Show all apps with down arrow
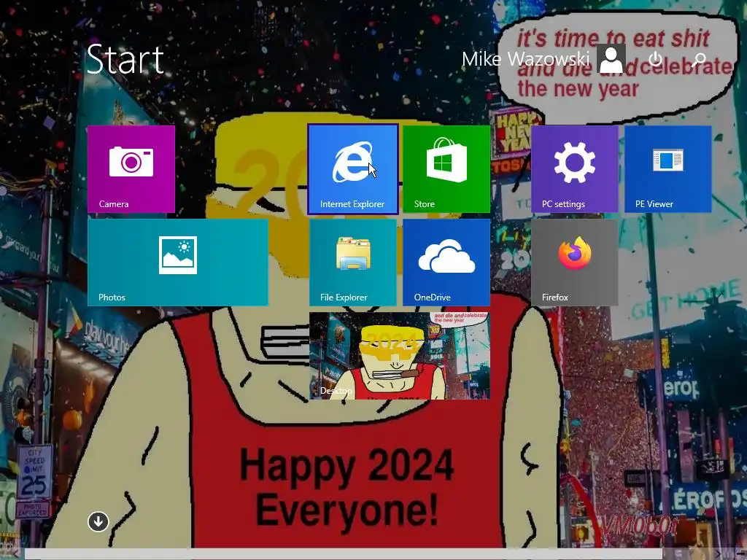Viewport: 747px width, 560px height. tap(98, 521)
